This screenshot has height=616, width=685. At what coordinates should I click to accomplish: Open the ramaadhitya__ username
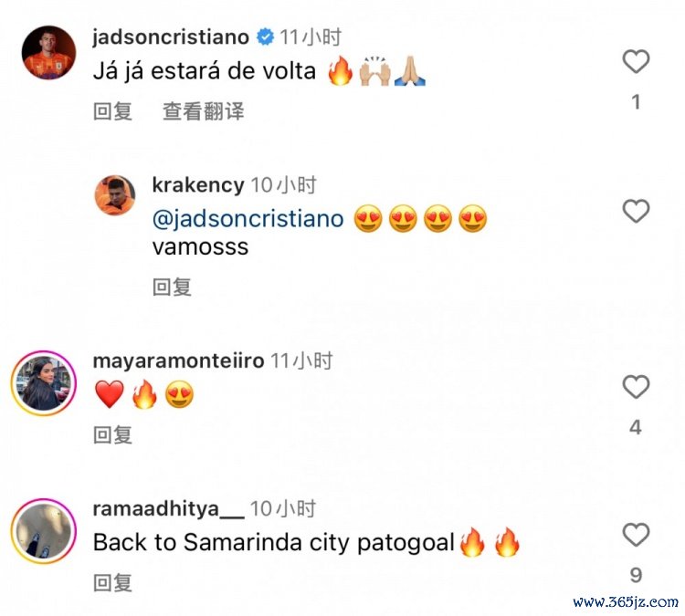(x=169, y=509)
